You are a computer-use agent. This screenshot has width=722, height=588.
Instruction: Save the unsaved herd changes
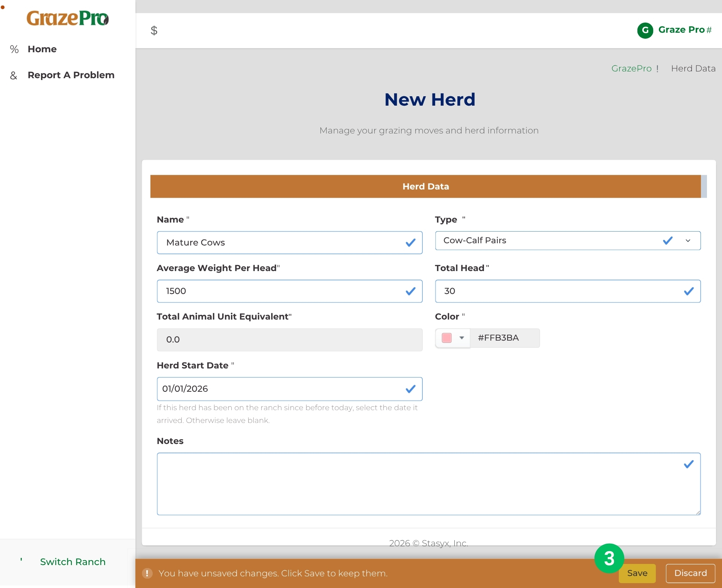pos(637,573)
